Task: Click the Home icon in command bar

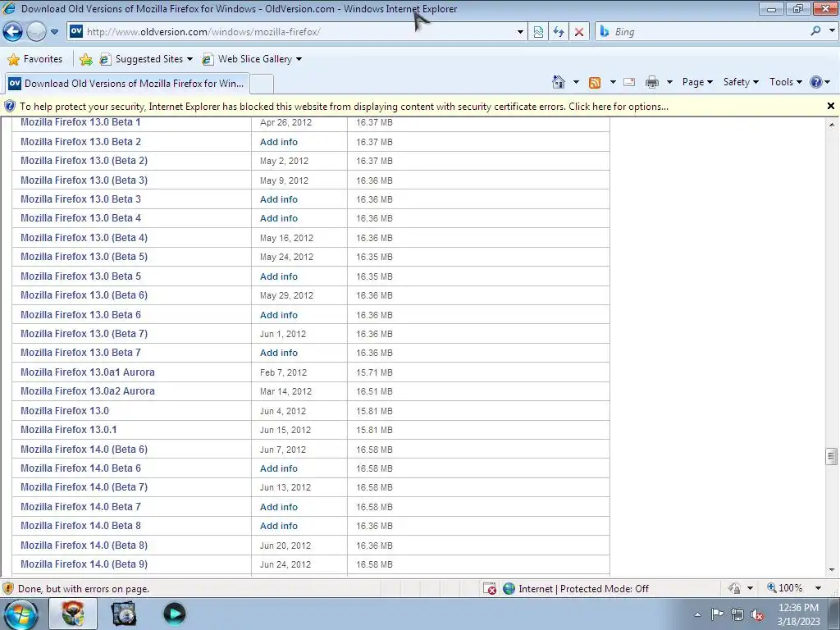Action: (558, 82)
